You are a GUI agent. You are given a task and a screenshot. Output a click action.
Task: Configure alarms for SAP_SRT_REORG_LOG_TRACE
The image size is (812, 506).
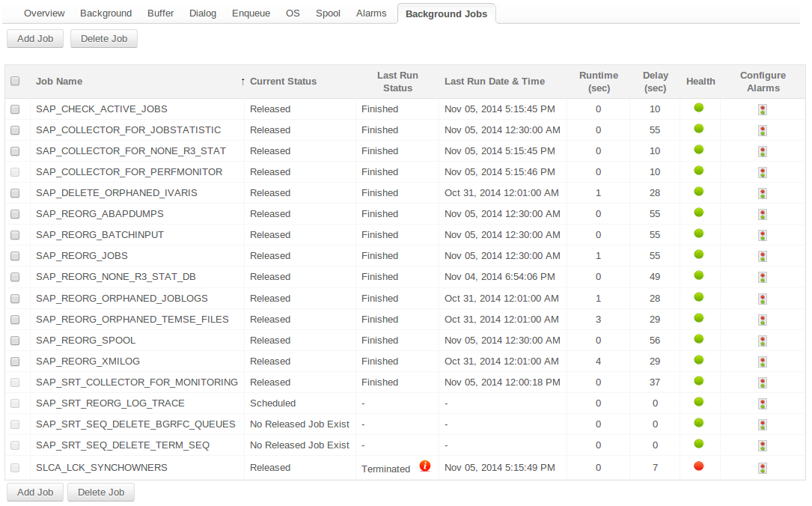pyautogui.click(x=763, y=403)
